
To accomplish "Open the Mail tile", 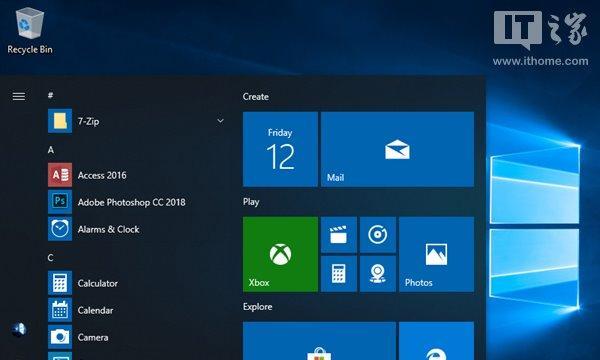I will pos(397,149).
